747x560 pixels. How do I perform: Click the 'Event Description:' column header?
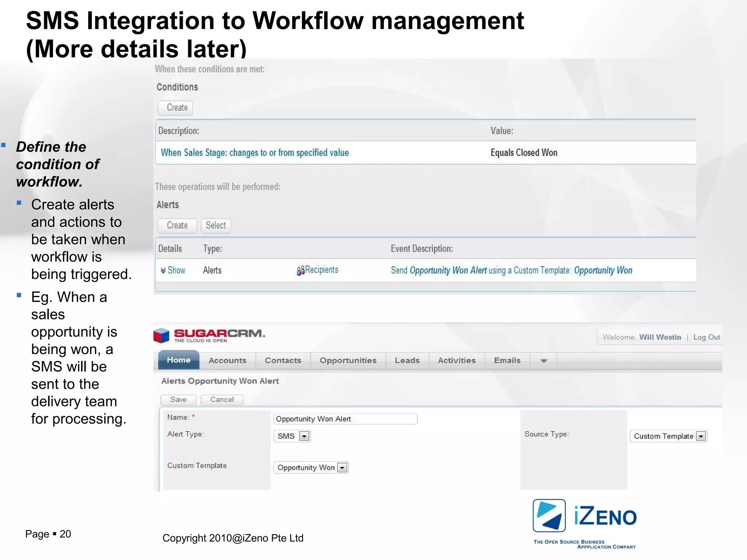422,249
